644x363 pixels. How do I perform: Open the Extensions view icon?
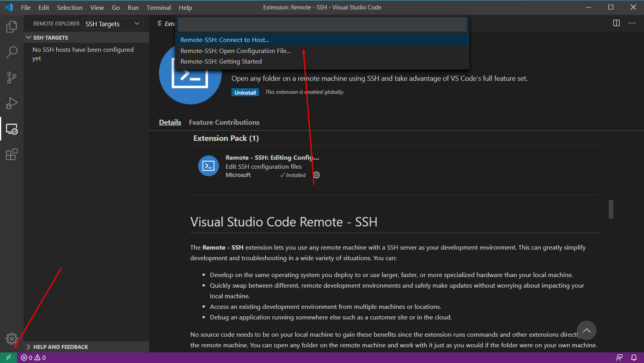coord(11,154)
